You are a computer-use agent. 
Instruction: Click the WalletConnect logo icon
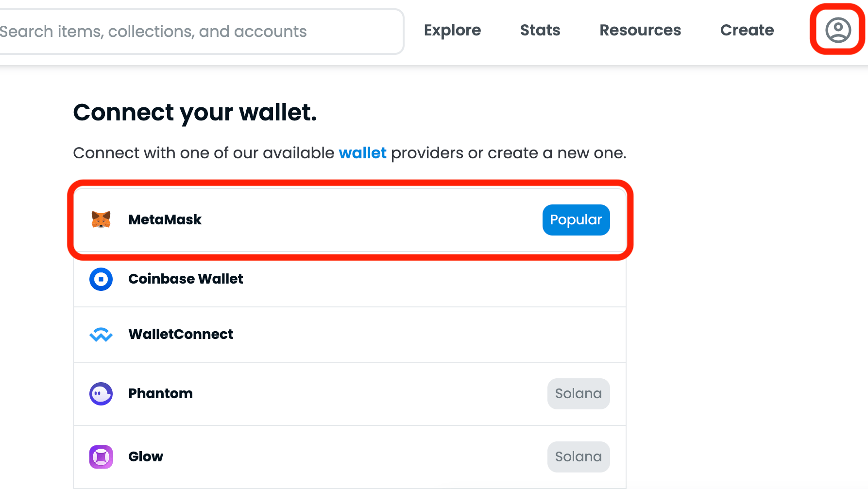tap(101, 335)
